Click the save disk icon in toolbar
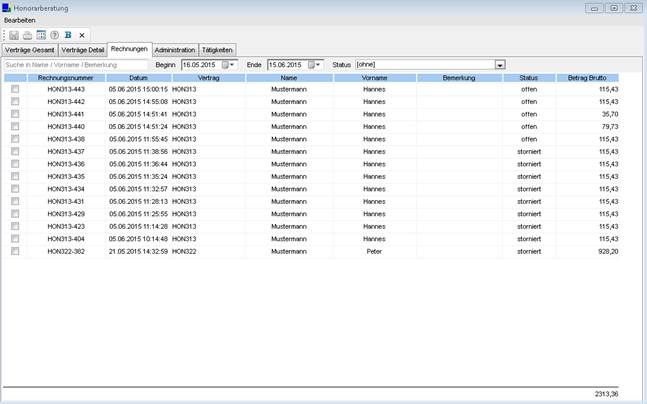 [x=14, y=35]
